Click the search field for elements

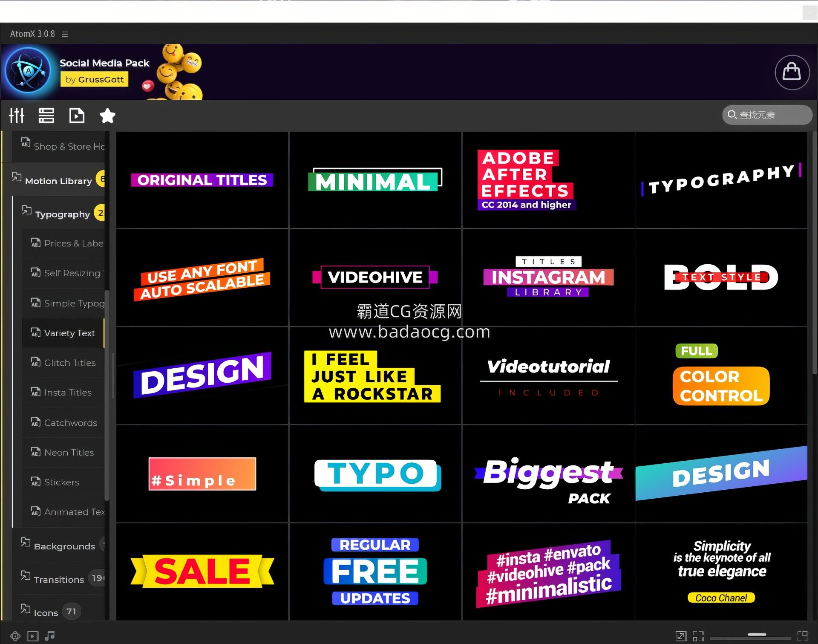click(767, 115)
